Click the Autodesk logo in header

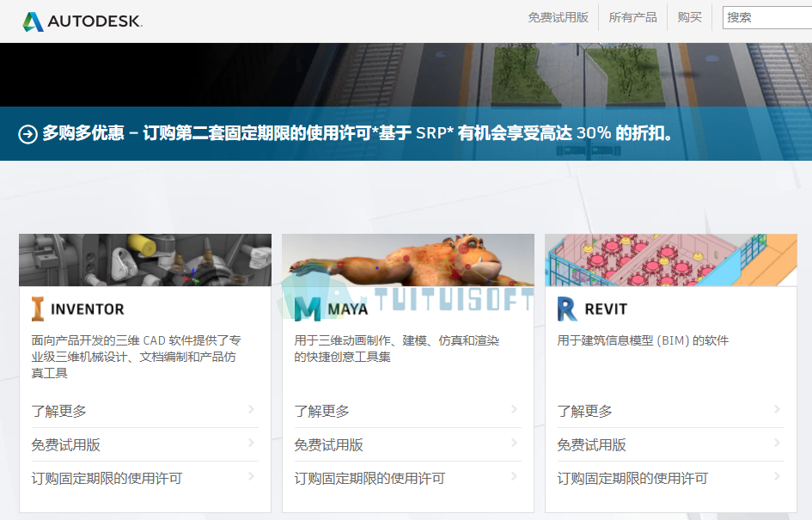(82, 21)
